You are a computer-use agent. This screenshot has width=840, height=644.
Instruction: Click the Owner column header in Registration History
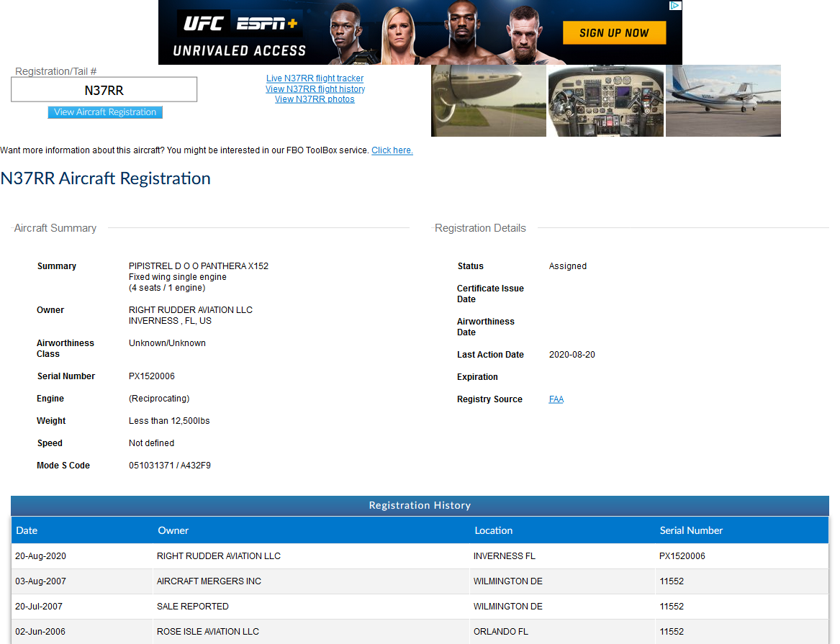[x=173, y=530]
